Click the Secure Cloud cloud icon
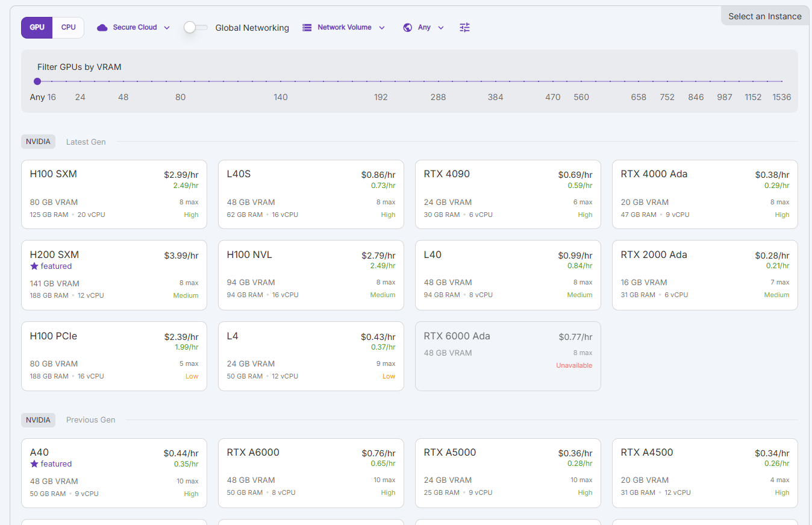Screen dimensions: 812x525 pos(102,28)
